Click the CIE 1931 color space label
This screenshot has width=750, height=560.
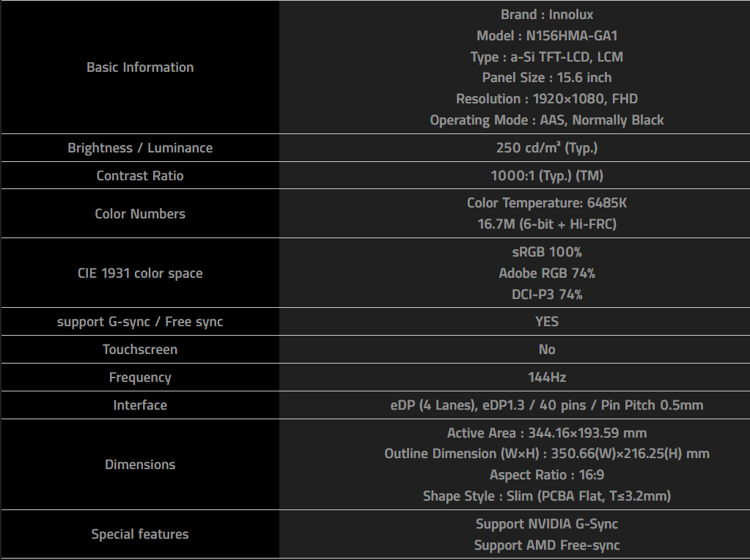click(140, 273)
